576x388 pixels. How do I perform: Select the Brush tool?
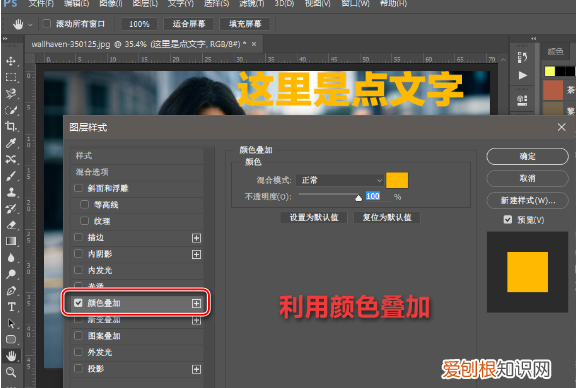point(11,176)
